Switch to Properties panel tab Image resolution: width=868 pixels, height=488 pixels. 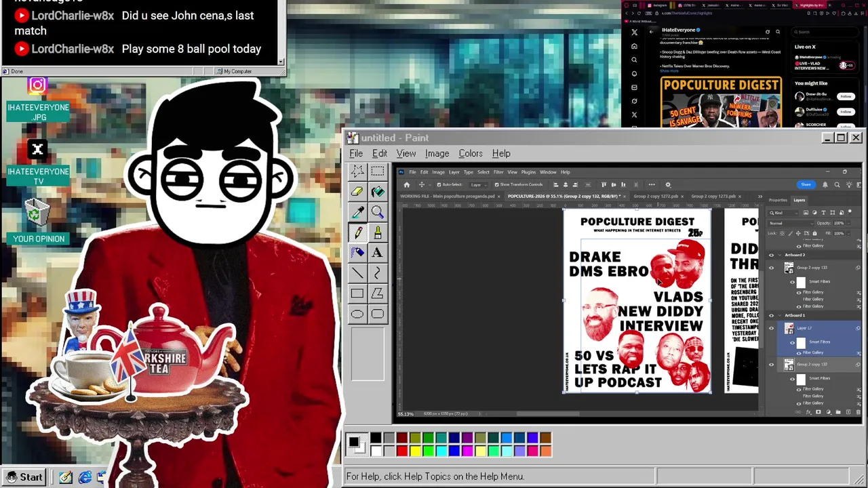778,200
